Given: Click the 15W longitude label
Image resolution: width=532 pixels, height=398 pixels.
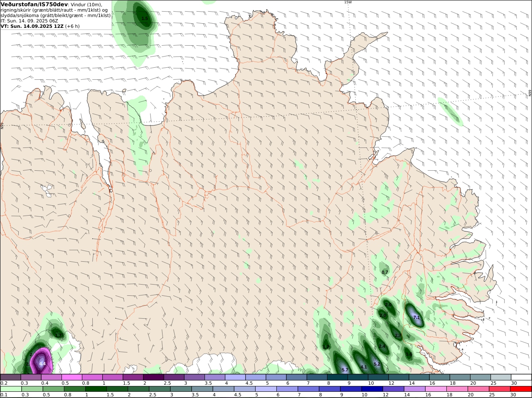Looking at the screenshot, I should [347, 2].
